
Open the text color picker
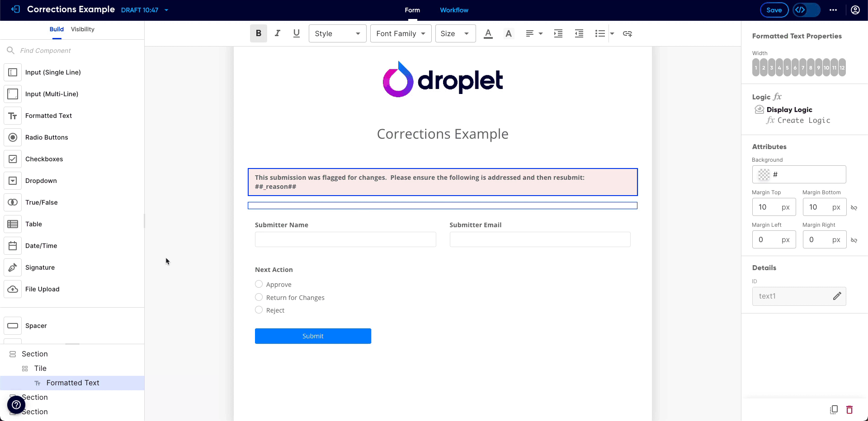[488, 33]
